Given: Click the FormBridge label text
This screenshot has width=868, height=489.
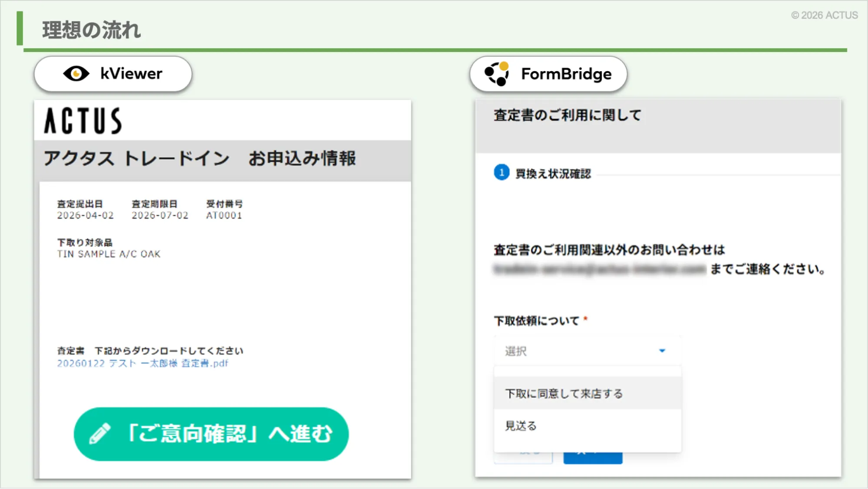Looking at the screenshot, I should point(566,74).
